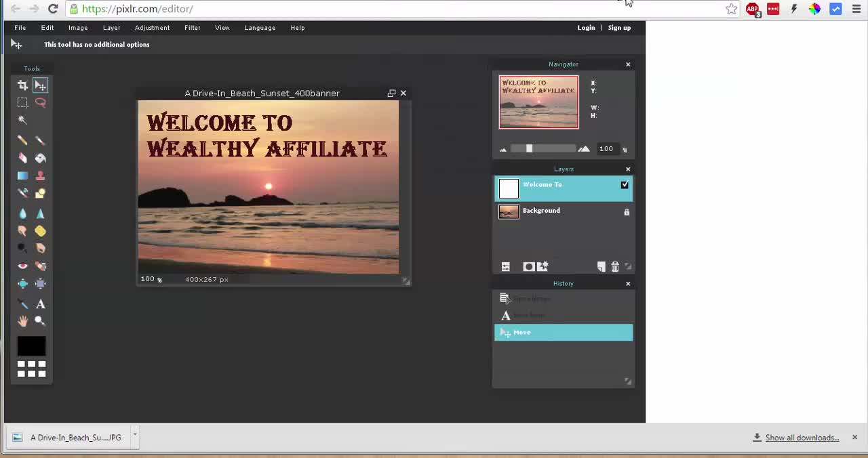The image size is (868, 458).
Task: Select the Red Eye Reduction tool
Action: point(22,266)
